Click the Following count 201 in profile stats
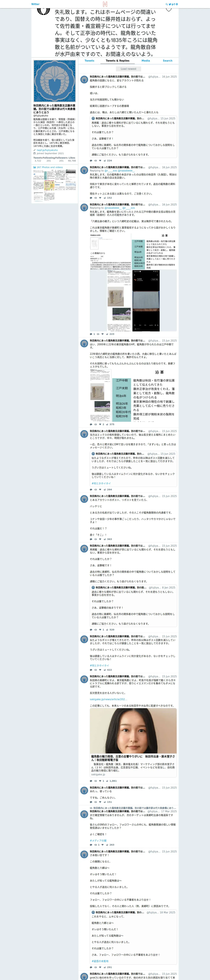210x980 pixels. tap(48, 161)
